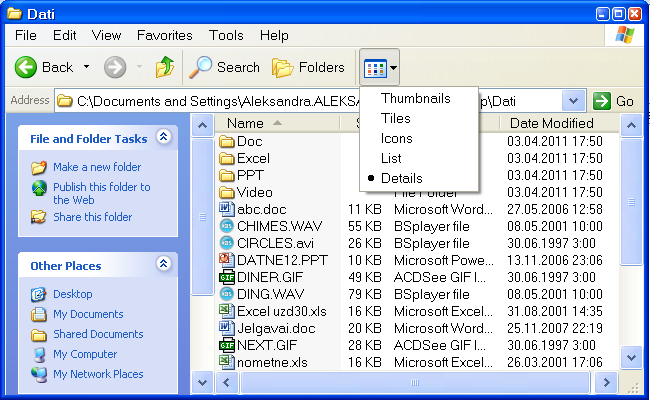Select the DATNE12.PPT file icon
The image size is (650, 400).
click(x=226, y=260)
